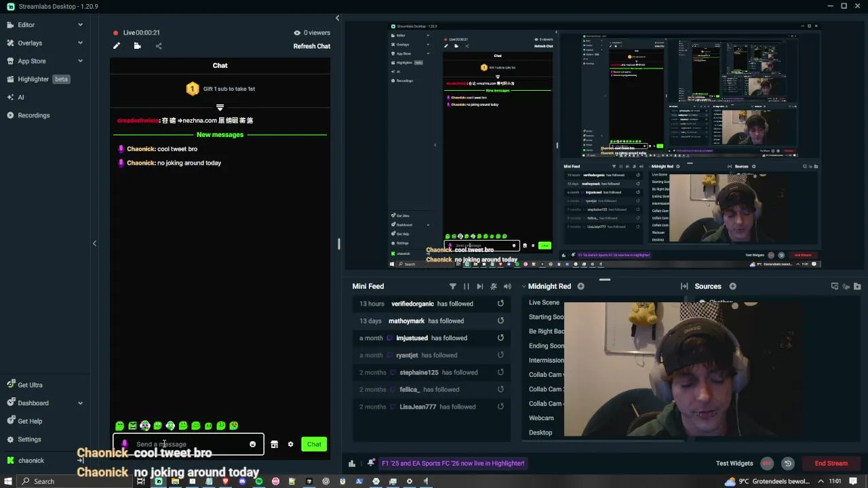The width and height of the screenshot is (868, 488).
Task: Pause the Mini Feed alert queue
Action: pyautogui.click(x=466, y=286)
